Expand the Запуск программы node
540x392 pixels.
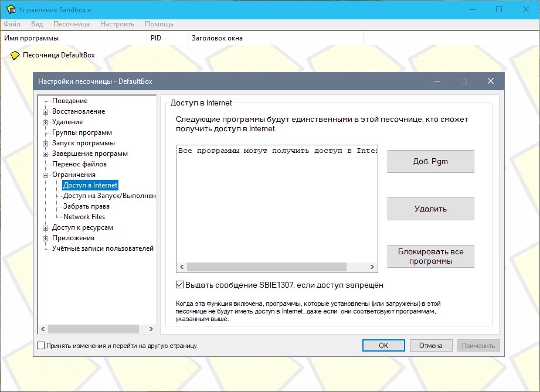46,144
